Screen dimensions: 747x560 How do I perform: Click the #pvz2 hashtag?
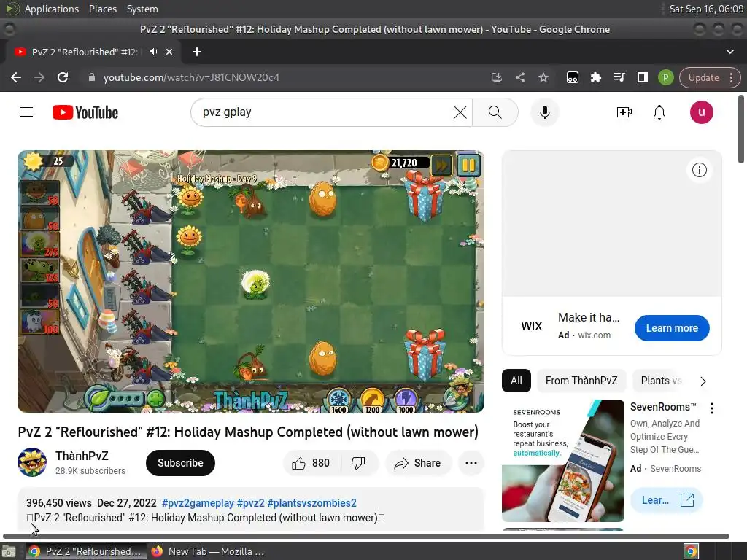pos(251,503)
